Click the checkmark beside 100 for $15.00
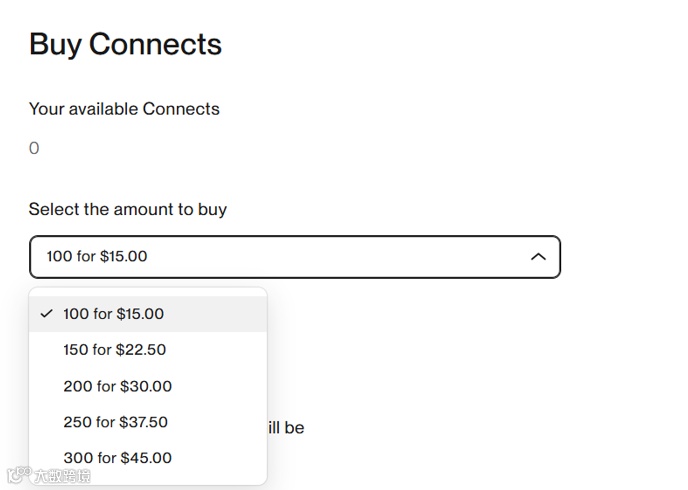This screenshot has height=490, width=688. pyautogui.click(x=46, y=314)
